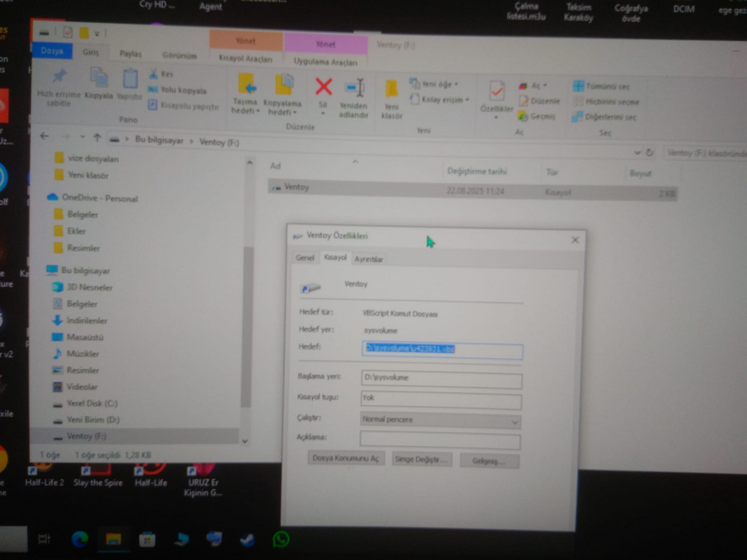The height and width of the screenshot is (560, 747).
Task: Create a new folder with Yeni klasör
Action: click(392, 99)
